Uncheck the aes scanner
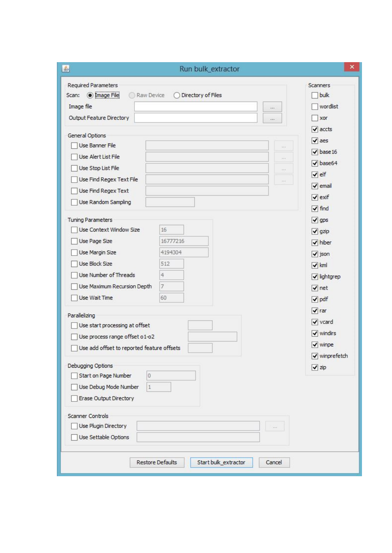Screen dimensions: 392x553 [315, 141]
